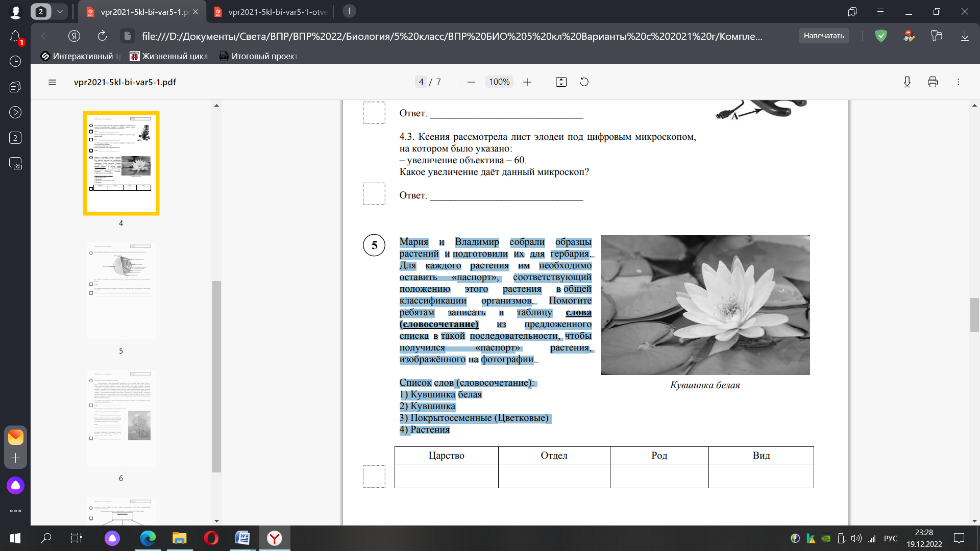
Task: Click the Вид table header cell
Action: (761, 456)
